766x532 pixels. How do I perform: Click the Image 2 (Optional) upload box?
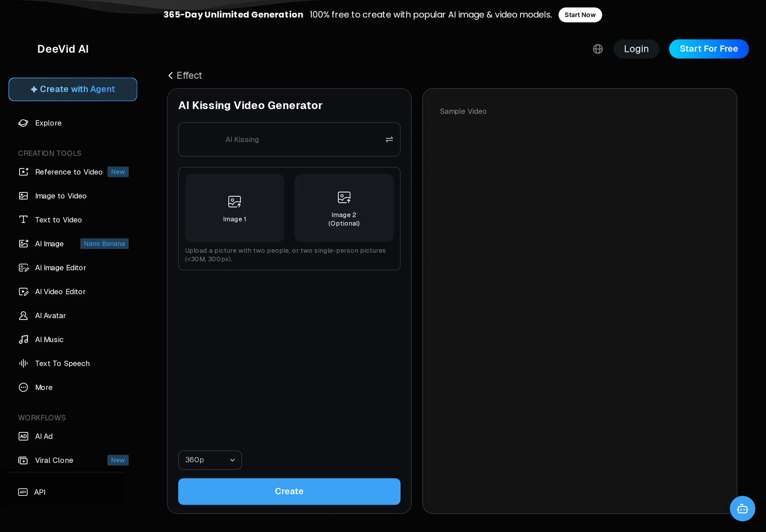tap(344, 208)
